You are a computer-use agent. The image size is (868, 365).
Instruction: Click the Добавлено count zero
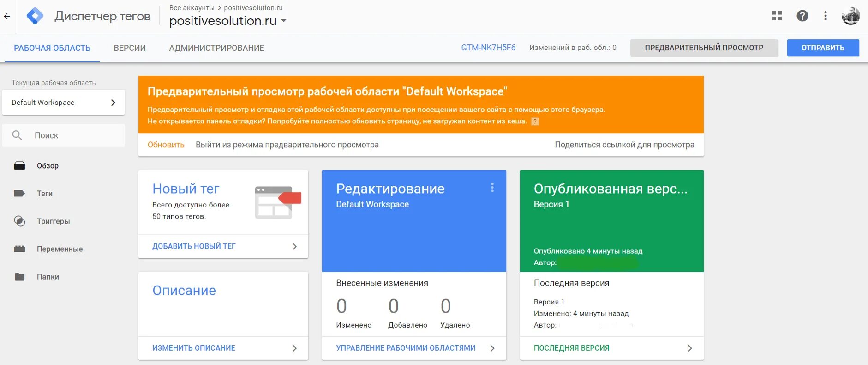(x=394, y=306)
